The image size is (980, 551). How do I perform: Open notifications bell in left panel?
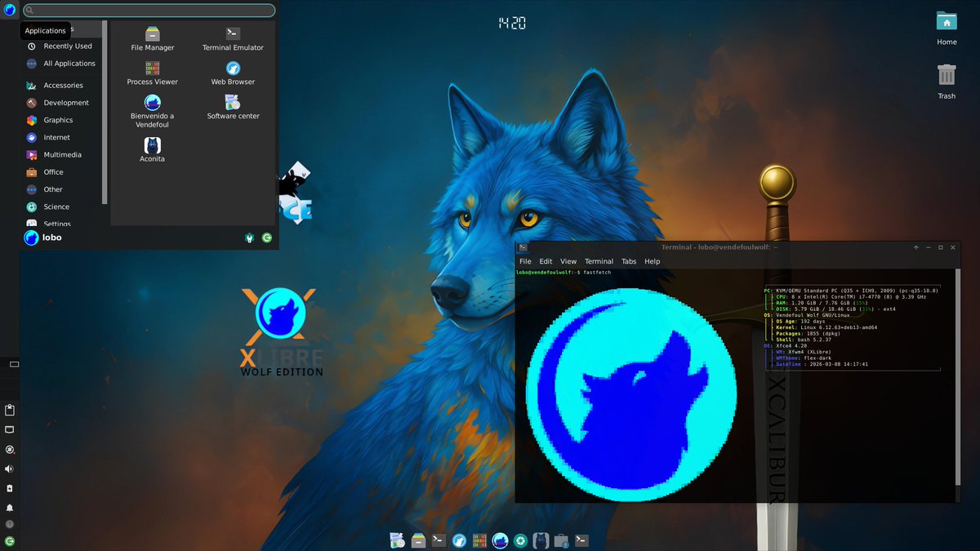(x=10, y=508)
